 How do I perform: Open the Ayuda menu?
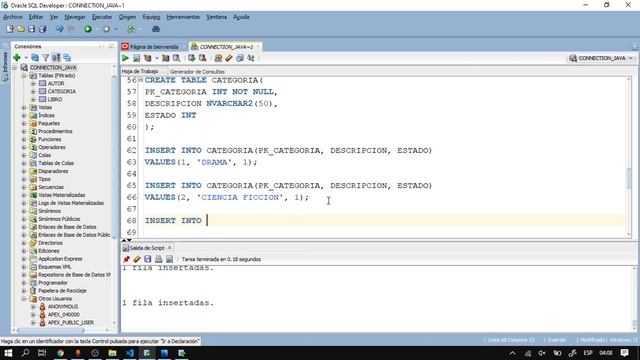[241, 17]
